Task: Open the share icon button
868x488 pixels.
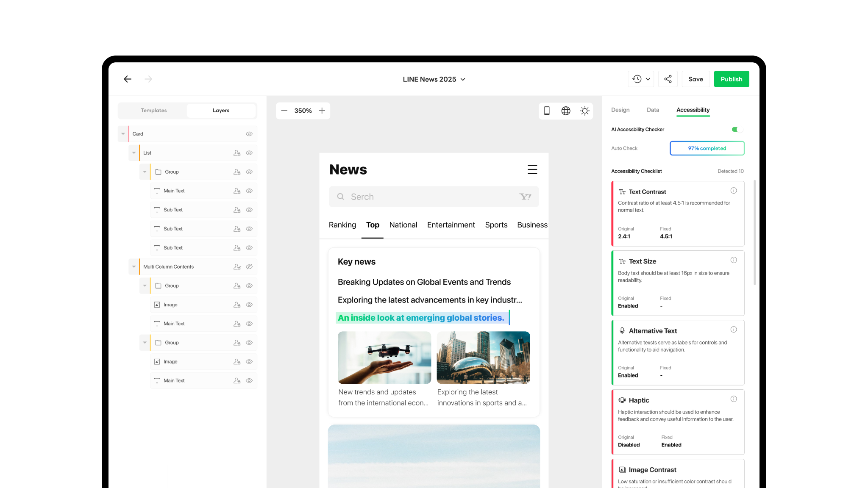Action: pyautogui.click(x=668, y=79)
